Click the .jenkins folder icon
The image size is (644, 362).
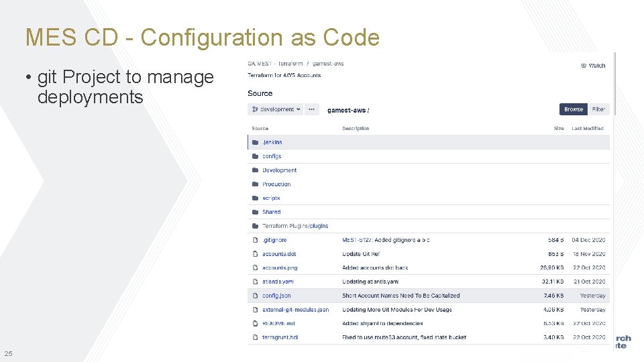[255, 142]
